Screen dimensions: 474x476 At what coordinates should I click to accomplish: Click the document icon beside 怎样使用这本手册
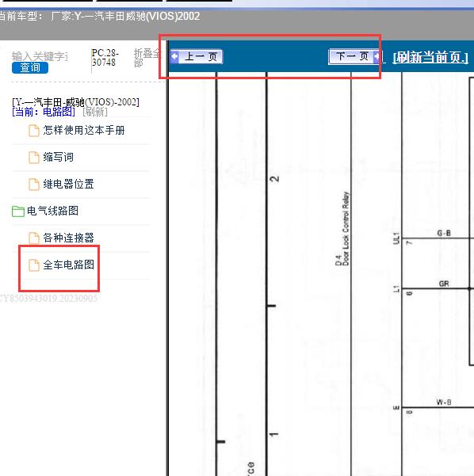[34, 131]
